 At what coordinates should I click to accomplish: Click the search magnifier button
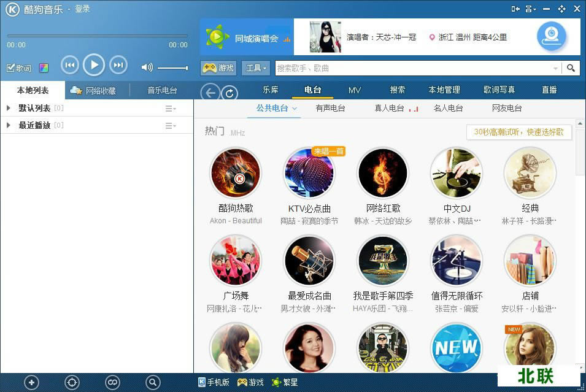[x=571, y=68]
